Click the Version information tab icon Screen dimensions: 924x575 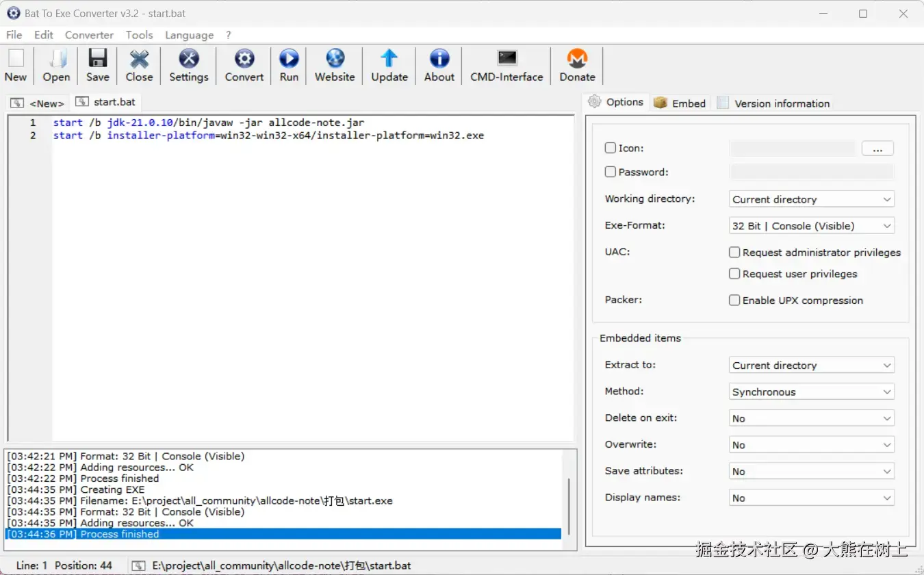click(x=723, y=103)
